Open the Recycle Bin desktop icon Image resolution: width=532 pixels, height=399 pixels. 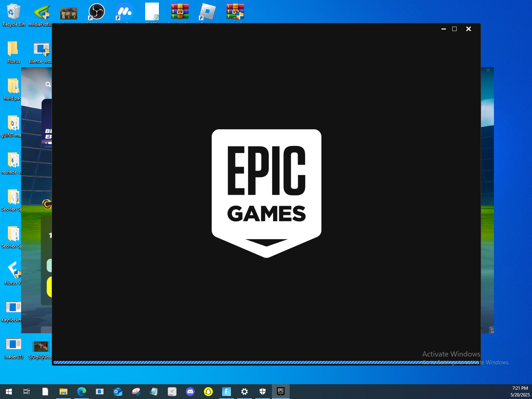pyautogui.click(x=14, y=15)
